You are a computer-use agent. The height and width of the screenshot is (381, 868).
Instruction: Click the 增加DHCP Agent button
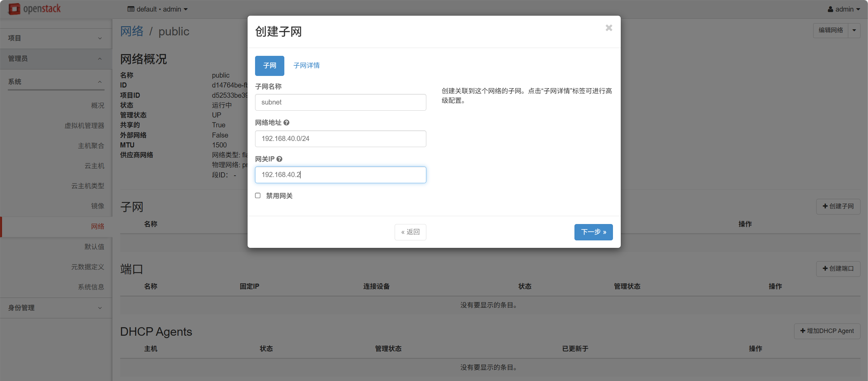pyautogui.click(x=827, y=331)
